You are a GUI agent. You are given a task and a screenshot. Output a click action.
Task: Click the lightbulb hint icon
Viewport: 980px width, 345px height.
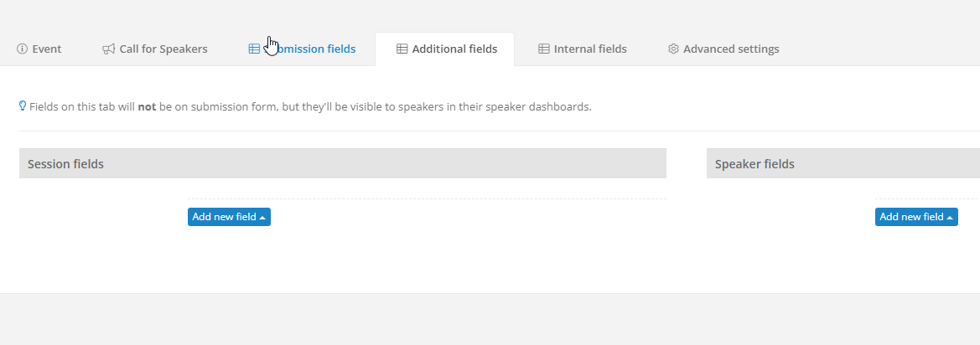pos(23,106)
